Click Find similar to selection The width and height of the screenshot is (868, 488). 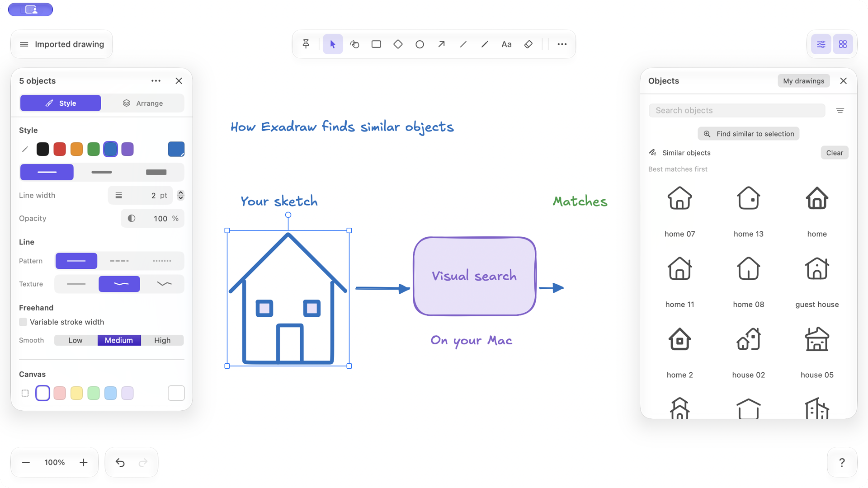coord(749,134)
